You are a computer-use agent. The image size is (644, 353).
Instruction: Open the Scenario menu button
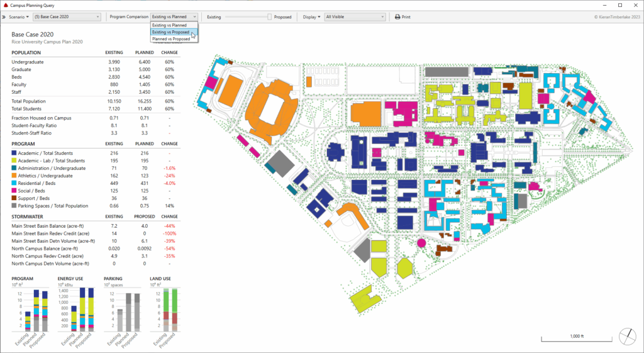coord(18,17)
